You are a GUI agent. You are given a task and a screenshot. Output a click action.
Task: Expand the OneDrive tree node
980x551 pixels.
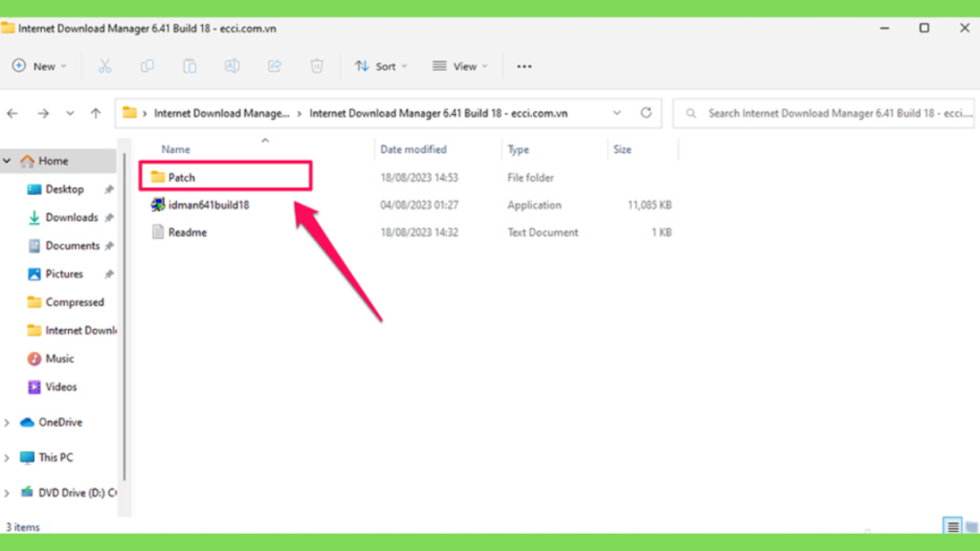pyautogui.click(x=7, y=423)
